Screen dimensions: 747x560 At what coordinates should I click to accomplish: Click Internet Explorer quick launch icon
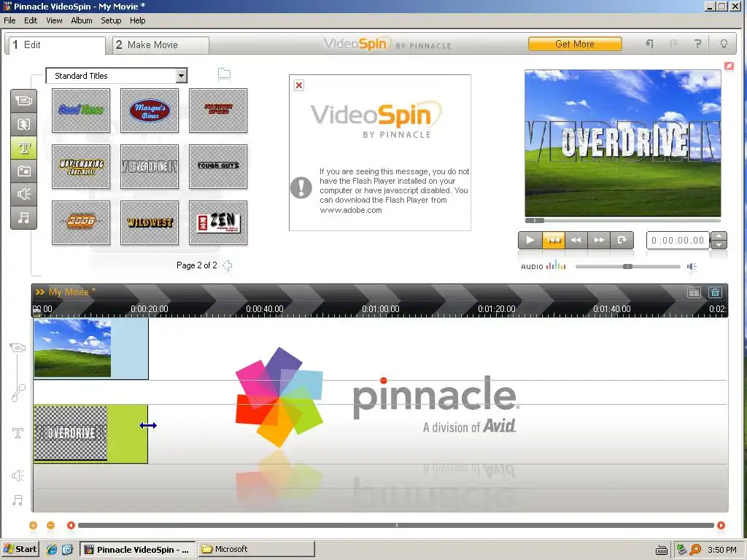[52, 550]
